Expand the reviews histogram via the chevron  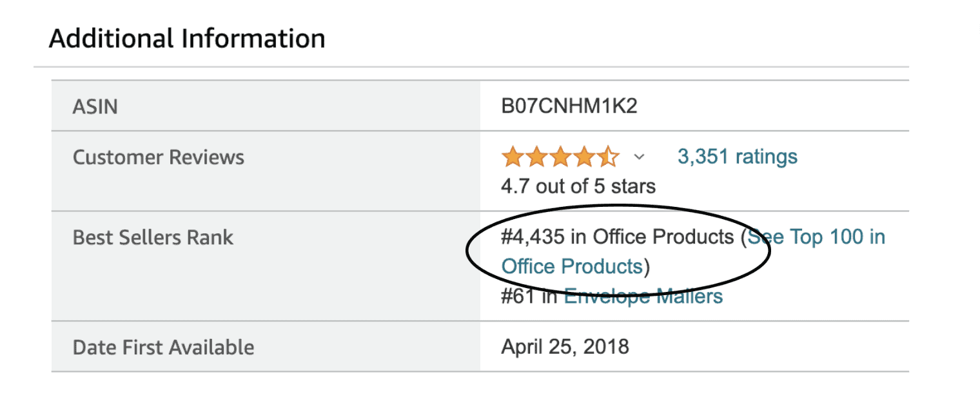(x=638, y=157)
